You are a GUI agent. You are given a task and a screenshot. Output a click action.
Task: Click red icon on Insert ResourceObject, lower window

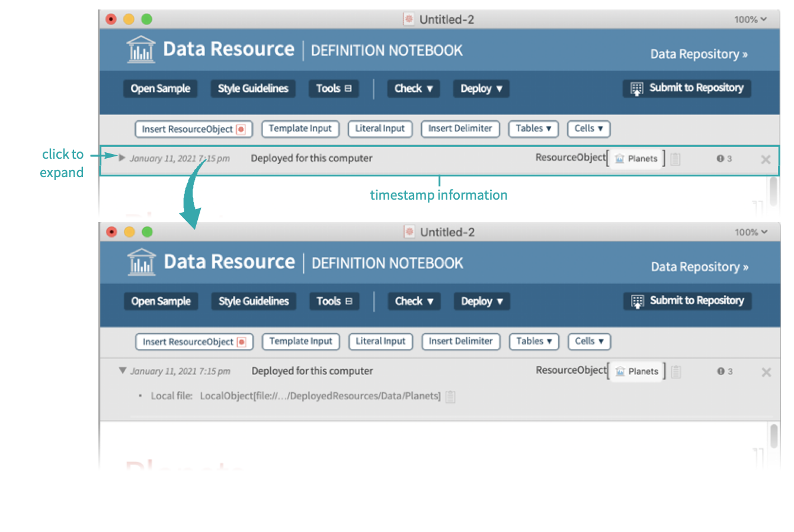[x=242, y=342]
